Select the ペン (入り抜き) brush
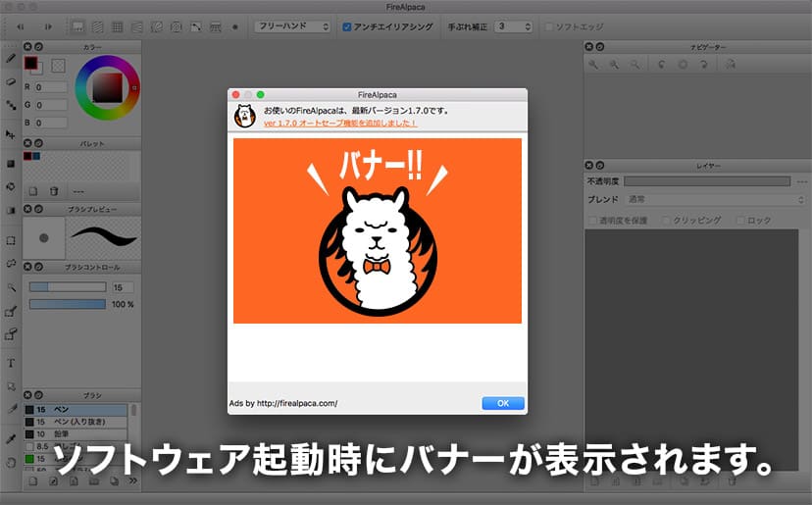 (x=76, y=422)
